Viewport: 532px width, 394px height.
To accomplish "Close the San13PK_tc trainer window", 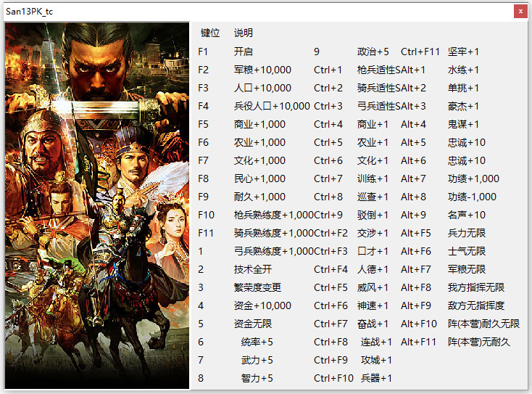I will coord(520,12).
